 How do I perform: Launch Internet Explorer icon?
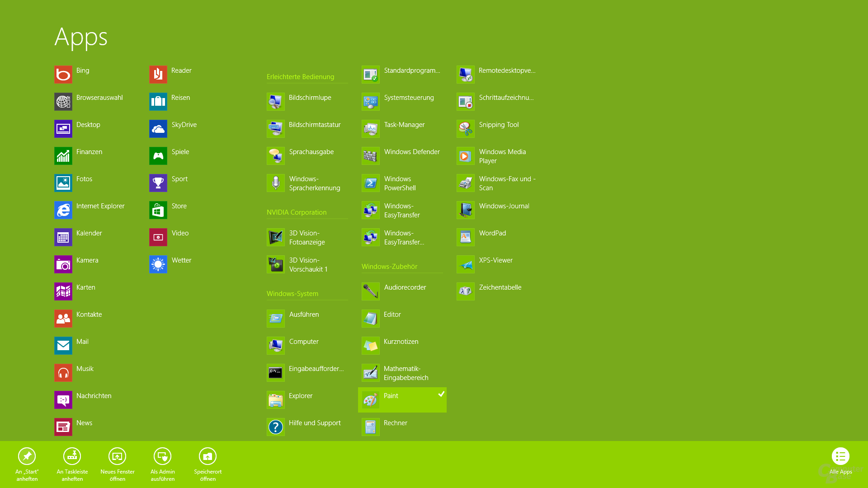[x=63, y=210]
